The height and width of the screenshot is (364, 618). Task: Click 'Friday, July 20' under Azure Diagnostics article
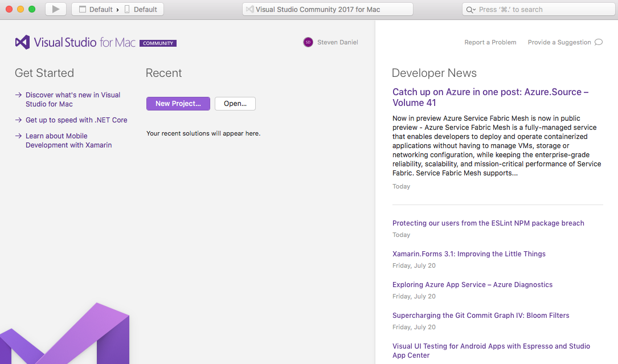pos(414,297)
